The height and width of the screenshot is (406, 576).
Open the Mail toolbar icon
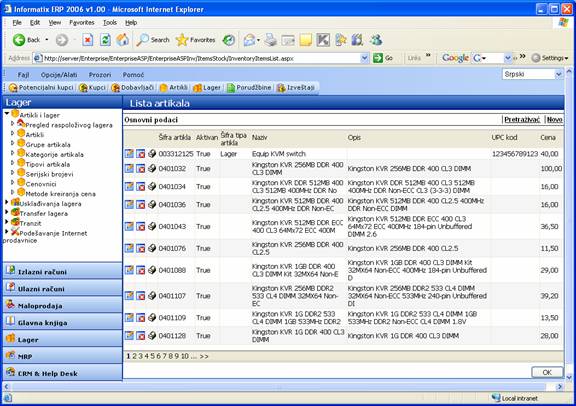point(251,40)
